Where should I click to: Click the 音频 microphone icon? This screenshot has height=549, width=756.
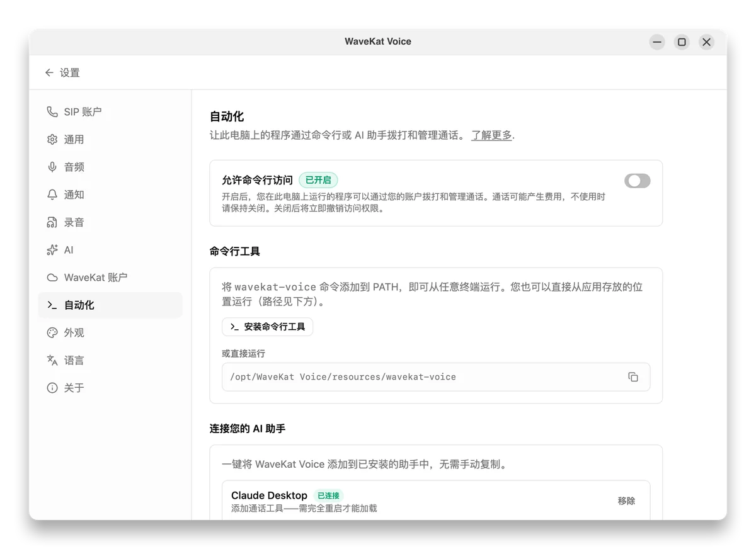52,167
